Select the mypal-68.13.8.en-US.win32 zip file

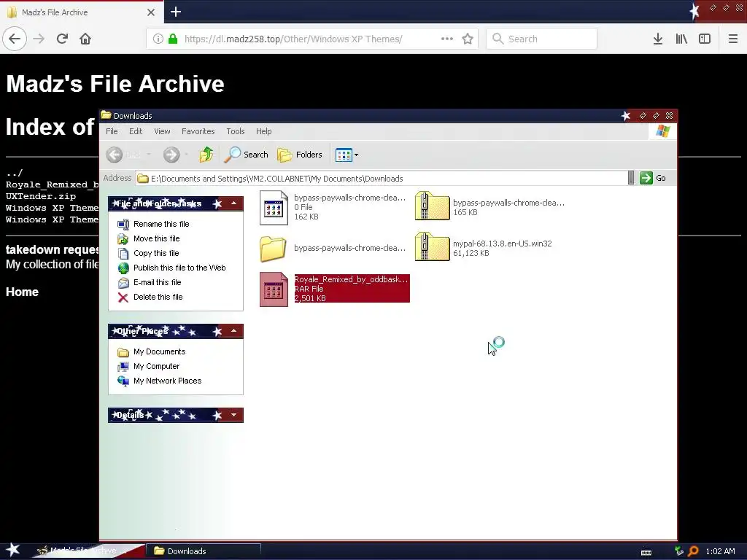(x=484, y=248)
